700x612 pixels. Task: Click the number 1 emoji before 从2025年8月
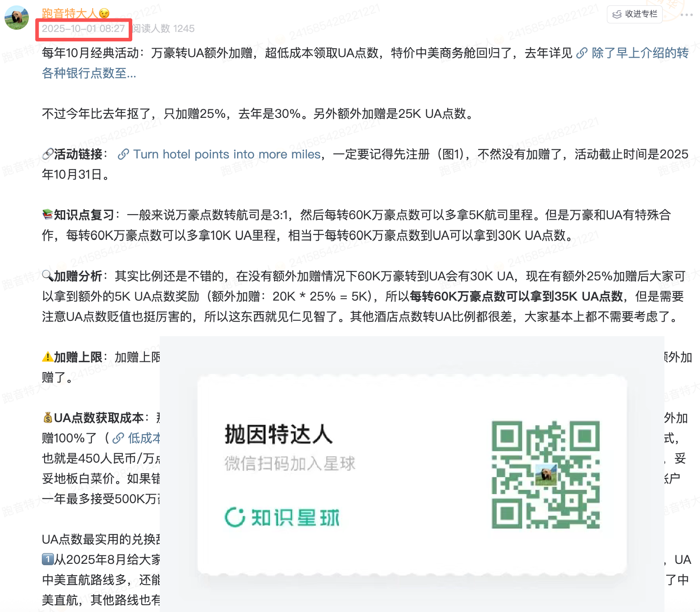(x=48, y=560)
